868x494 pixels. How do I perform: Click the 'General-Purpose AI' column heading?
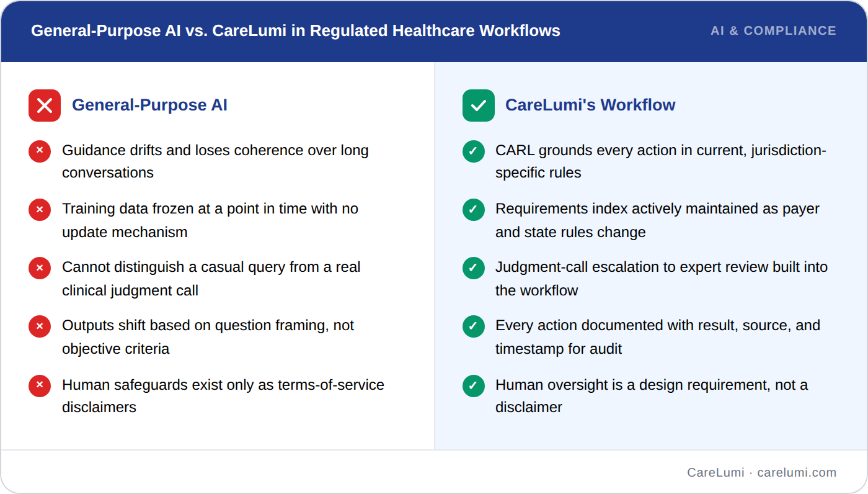click(x=149, y=105)
